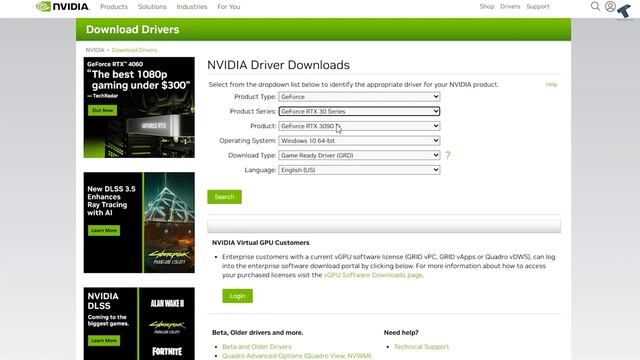Screen dimensions: 640x360
Task: Click the Download Drivers breadcrumb
Action: 134,50
